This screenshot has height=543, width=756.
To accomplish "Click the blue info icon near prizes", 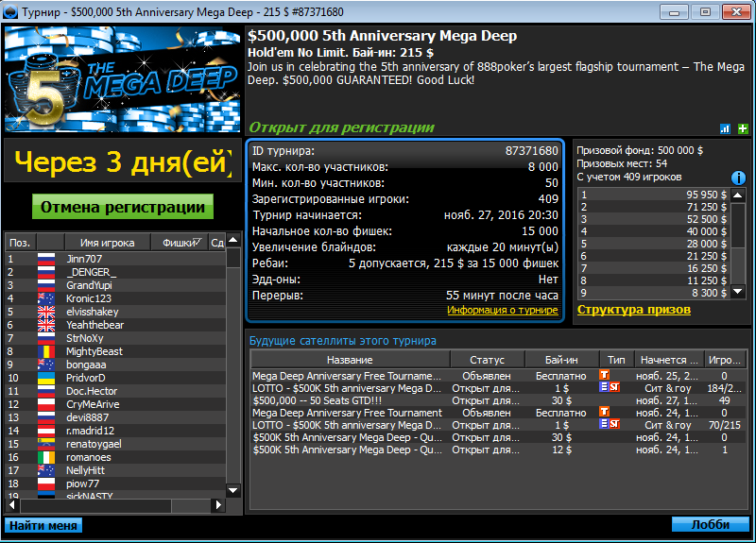I will point(738,178).
